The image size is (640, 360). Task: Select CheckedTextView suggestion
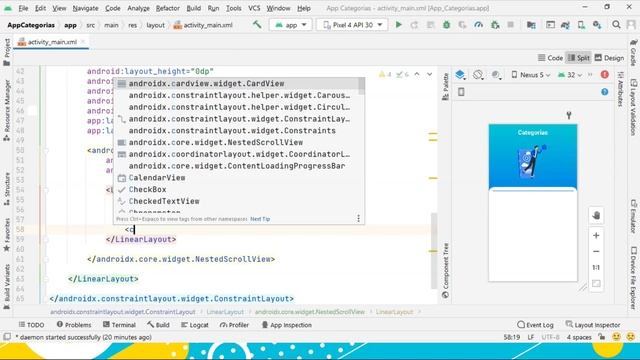pos(236,201)
